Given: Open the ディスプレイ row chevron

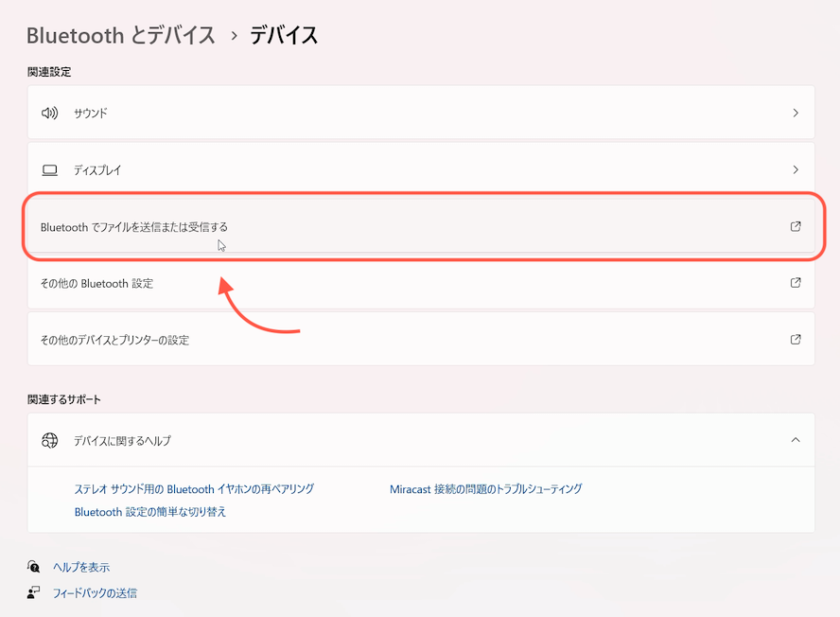Looking at the screenshot, I should [x=796, y=170].
